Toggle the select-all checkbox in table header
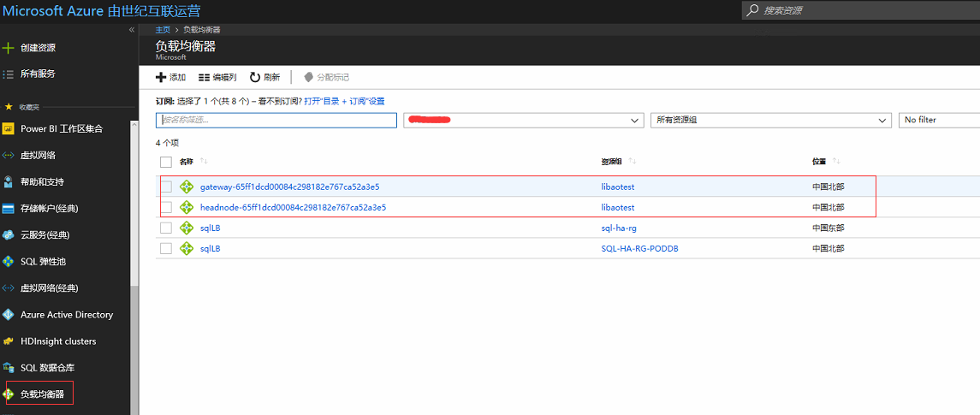Image resolution: width=980 pixels, height=415 pixels. [x=166, y=162]
